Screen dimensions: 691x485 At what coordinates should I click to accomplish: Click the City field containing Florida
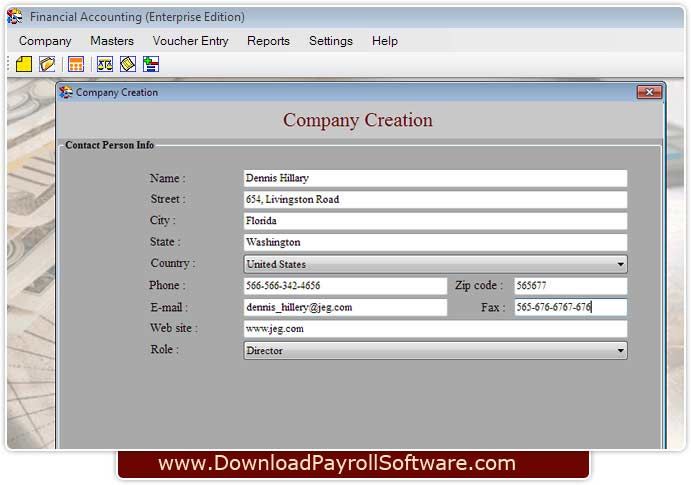(435, 221)
